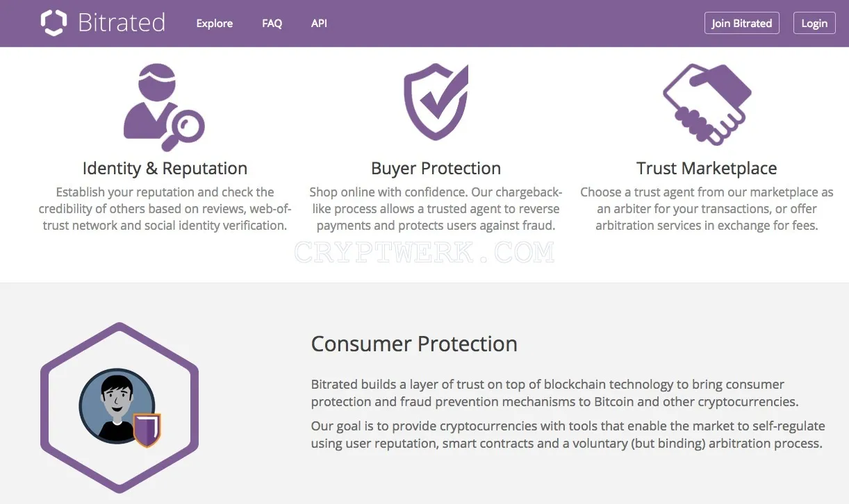Click the Login button
Image resolution: width=849 pixels, height=504 pixels.
(814, 23)
